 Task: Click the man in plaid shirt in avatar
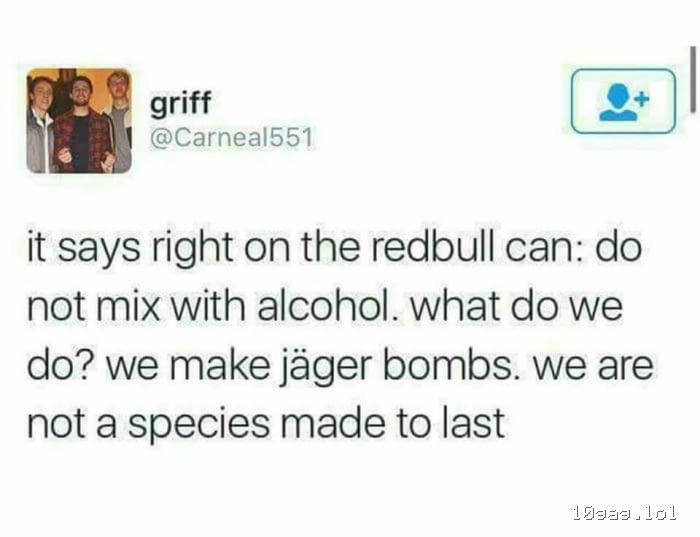click(x=81, y=127)
